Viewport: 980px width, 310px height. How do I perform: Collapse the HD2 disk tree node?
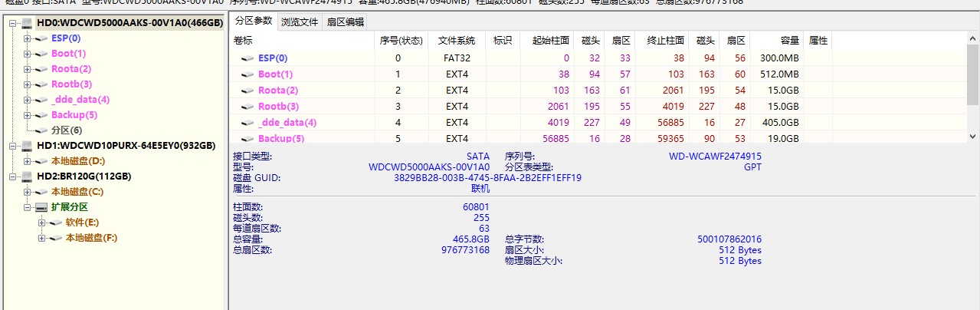pyautogui.click(x=13, y=176)
